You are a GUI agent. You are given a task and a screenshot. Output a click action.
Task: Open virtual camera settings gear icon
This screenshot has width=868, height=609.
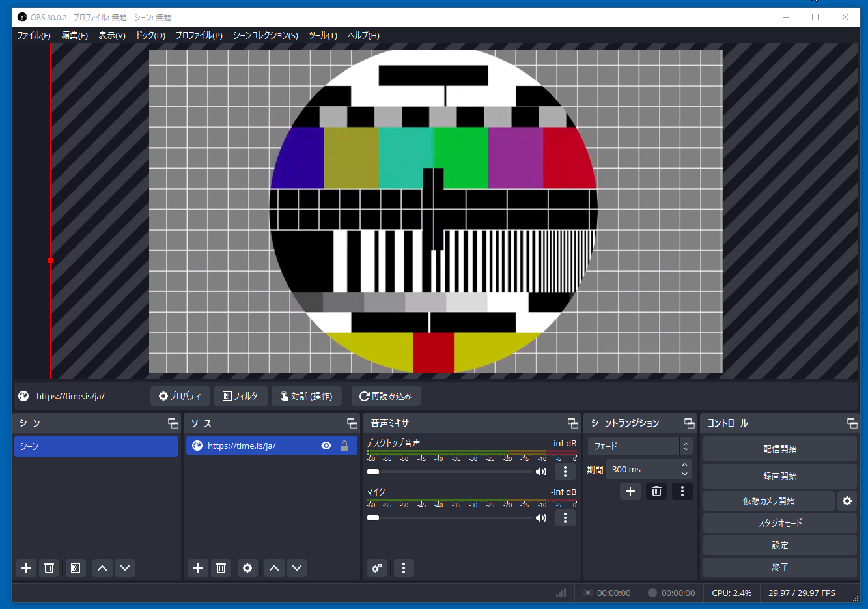click(847, 501)
